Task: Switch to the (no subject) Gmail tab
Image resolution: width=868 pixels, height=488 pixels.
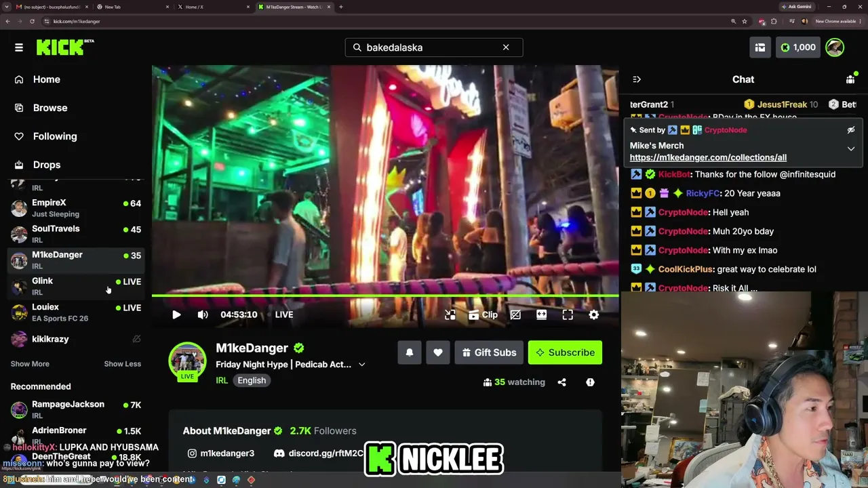Action: (52, 7)
